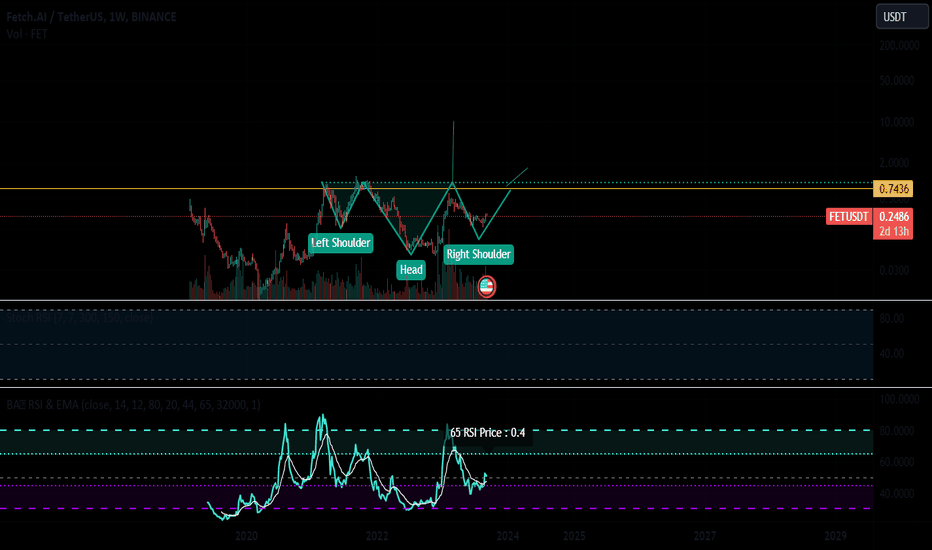Image resolution: width=932 pixels, height=550 pixels.
Task: Click the 2d 13h countdown label
Action: click(x=893, y=232)
